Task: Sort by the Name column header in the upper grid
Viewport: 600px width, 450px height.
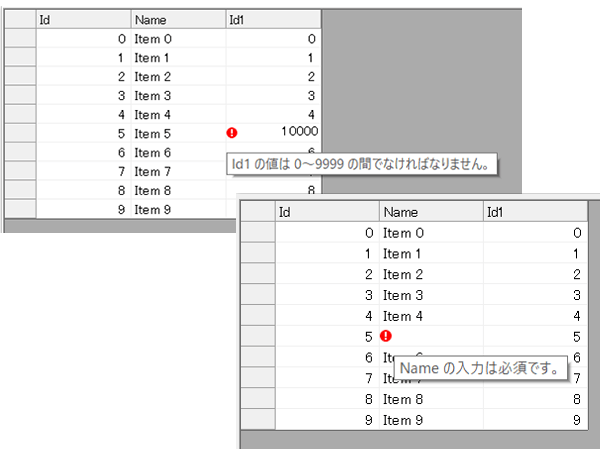Action: tap(178, 19)
